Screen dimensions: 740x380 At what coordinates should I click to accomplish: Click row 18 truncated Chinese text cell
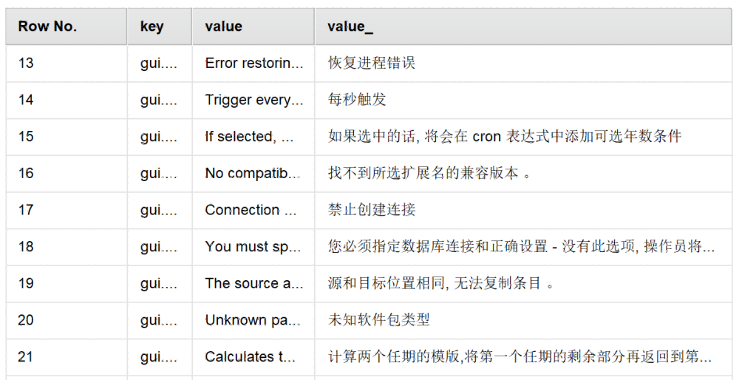pyautogui.click(x=523, y=247)
